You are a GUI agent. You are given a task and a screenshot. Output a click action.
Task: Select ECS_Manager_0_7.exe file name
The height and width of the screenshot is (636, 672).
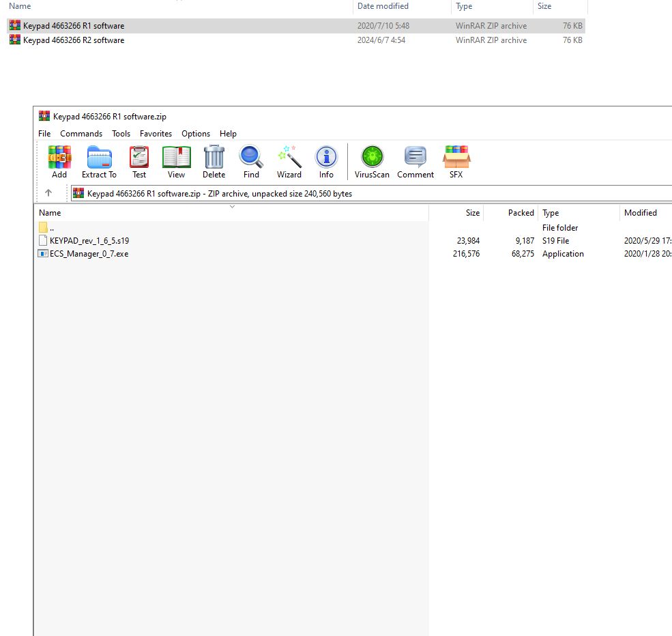[89, 254]
